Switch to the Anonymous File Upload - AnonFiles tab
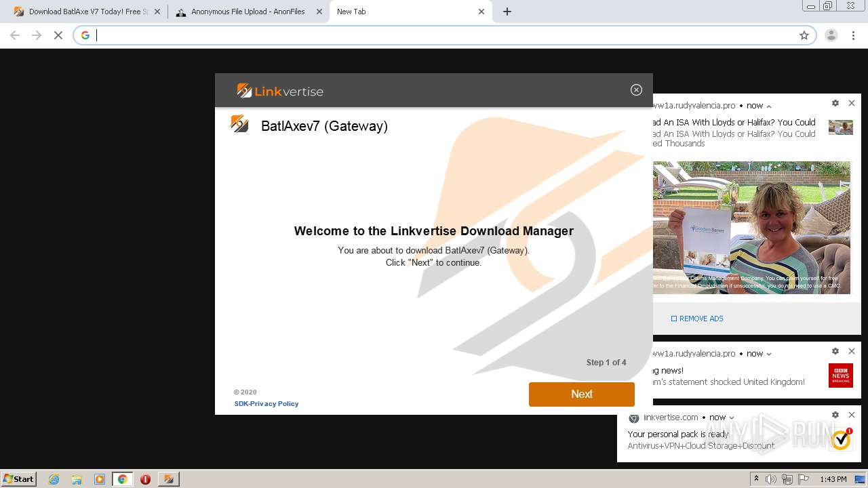This screenshot has width=868, height=488. (248, 12)
